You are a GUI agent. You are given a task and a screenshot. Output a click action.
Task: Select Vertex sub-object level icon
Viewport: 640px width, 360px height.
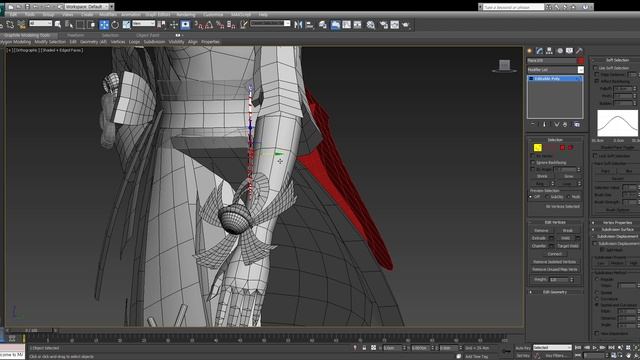point(538,147)
